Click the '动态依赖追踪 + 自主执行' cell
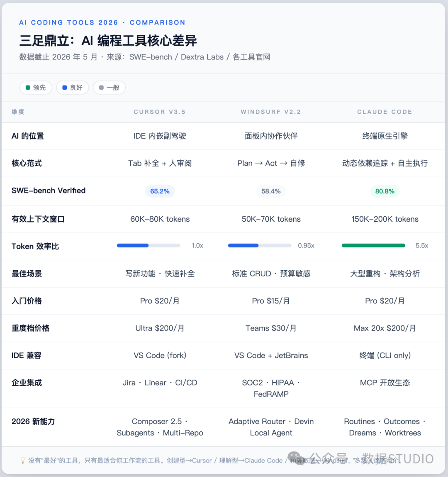448x477 pixels. [385, 164]
